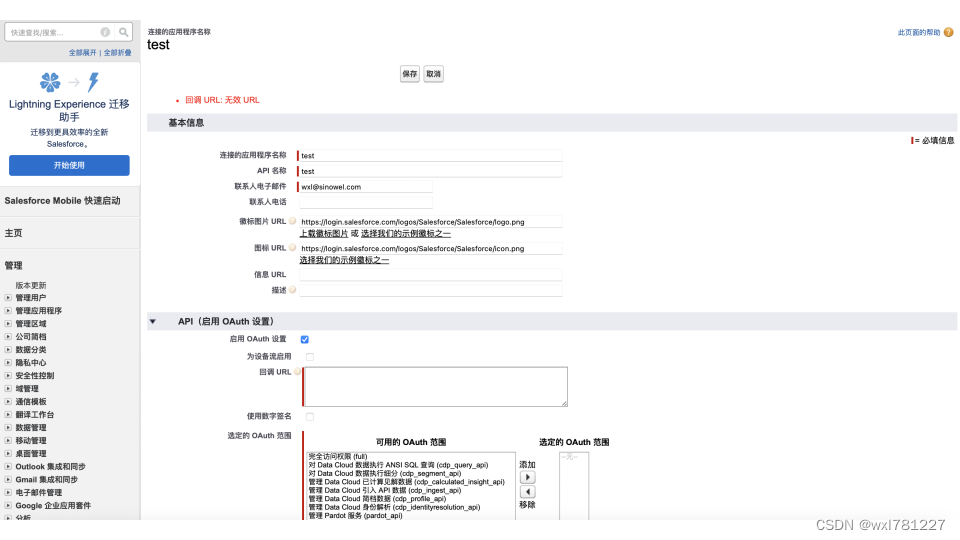Screen dimensions: 960x540
Task: Click the contact email input field
Action: [366, 187]
